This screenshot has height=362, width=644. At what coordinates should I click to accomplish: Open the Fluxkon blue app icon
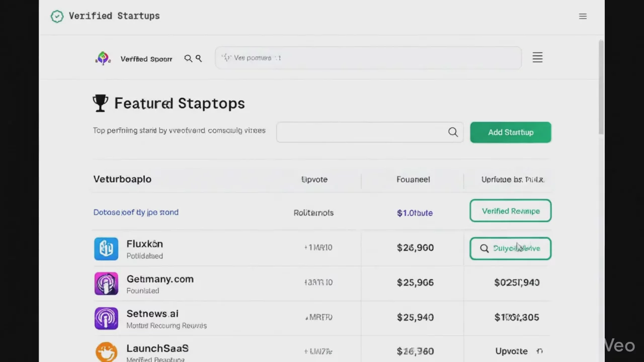coord(106,249)
